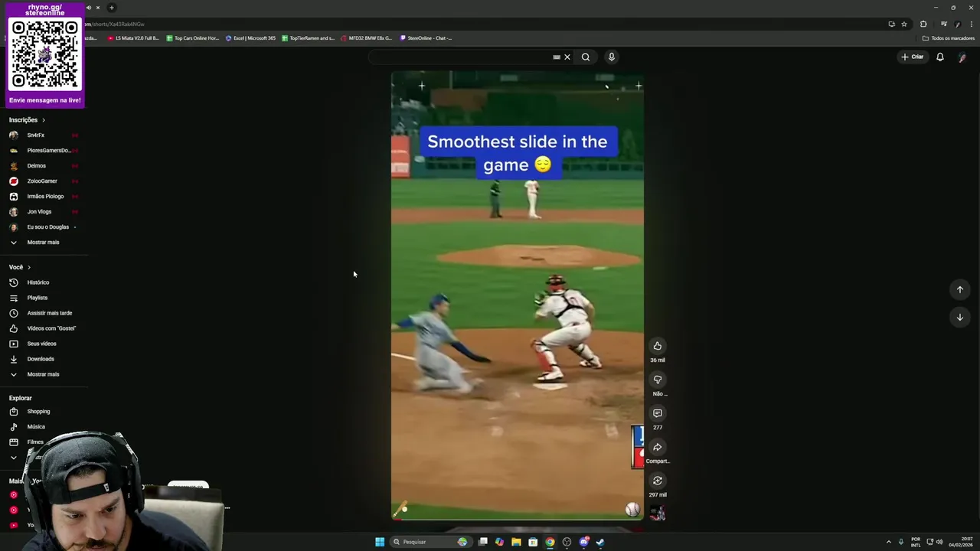Open the StereOnline Chat bookmark
The image size is (980, 551).
tap(426, 38)
